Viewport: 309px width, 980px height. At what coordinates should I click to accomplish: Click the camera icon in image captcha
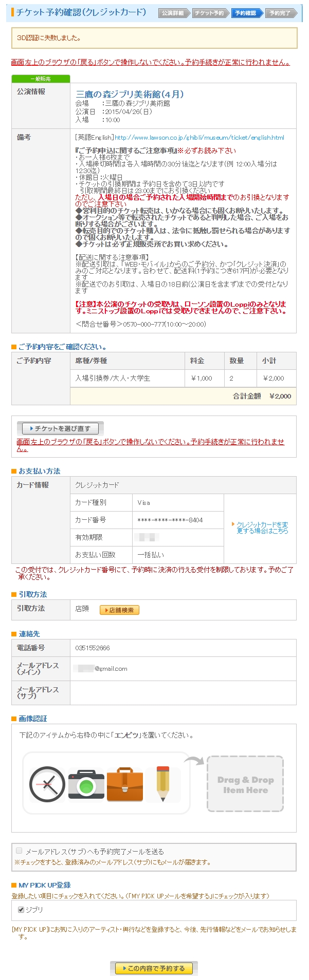(86, 784)
